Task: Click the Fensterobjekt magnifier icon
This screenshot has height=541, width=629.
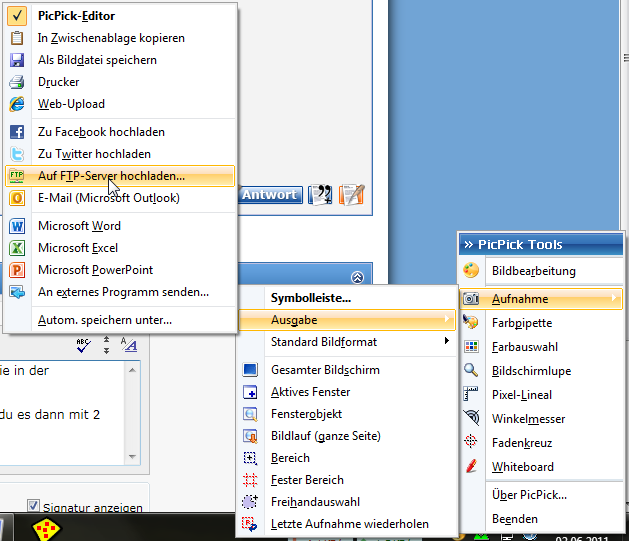Action: click(x=250, y=414)
